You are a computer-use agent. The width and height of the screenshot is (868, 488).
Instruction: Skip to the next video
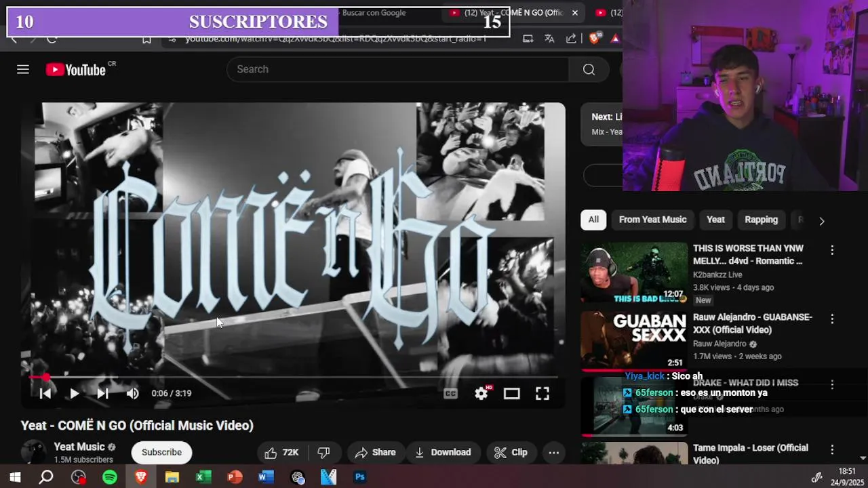102,393
